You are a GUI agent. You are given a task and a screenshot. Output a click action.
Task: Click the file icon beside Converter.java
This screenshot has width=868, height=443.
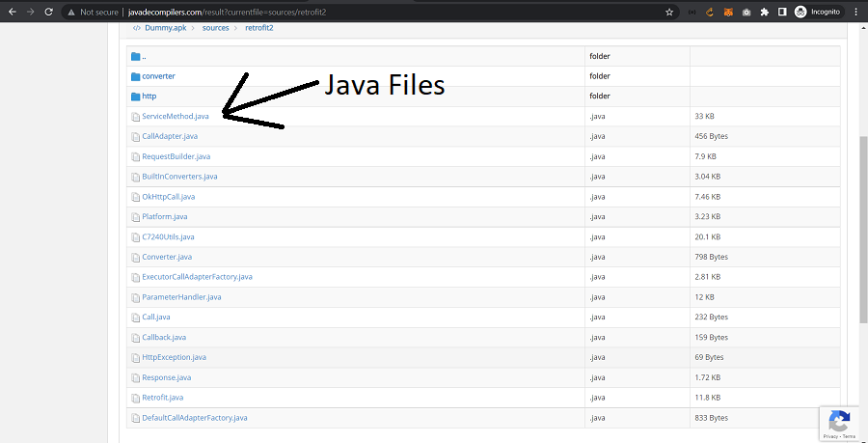135,258
